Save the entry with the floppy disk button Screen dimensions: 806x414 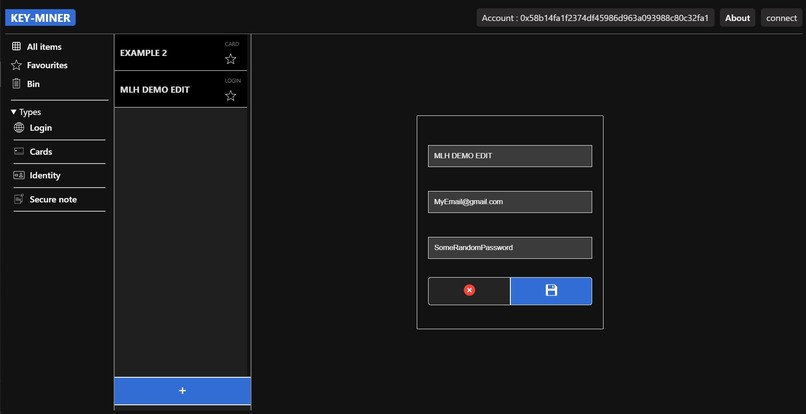[x=551, y=291]
